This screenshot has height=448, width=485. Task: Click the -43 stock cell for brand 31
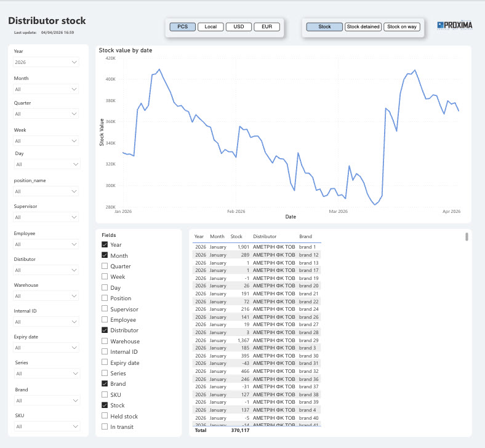(x=246, y=363)
